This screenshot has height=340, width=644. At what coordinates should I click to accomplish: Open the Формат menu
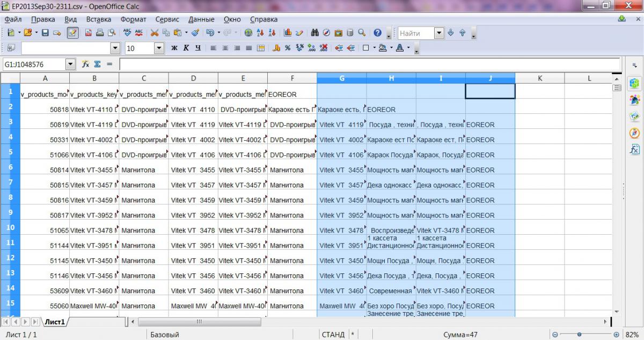click(x=133, y=19)
